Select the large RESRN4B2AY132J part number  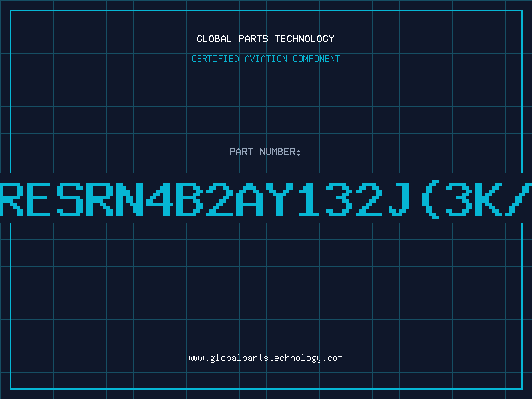point(266,199)
